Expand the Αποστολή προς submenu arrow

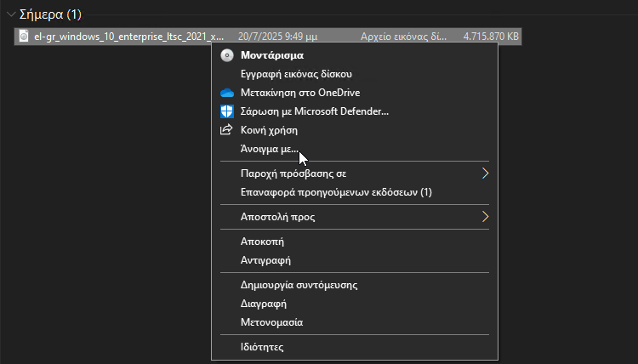tap(485, 217)
